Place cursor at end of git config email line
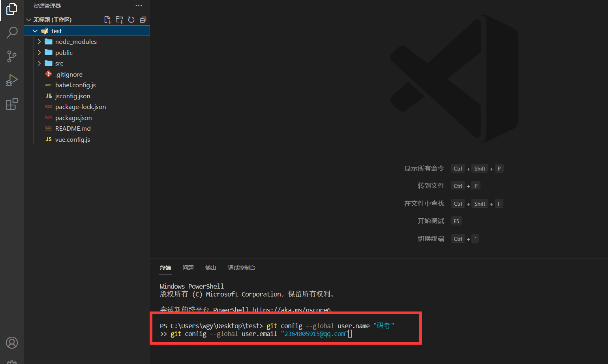This screenshot has height=364, width=608. [350, 334]
